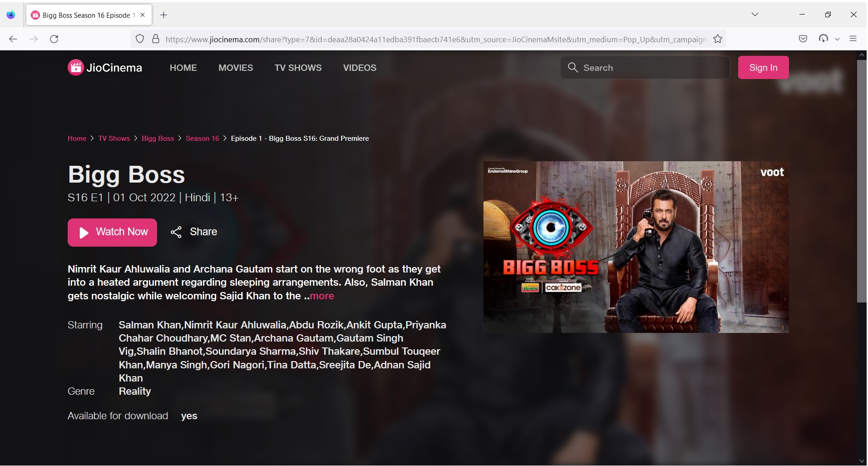Expand the chevron next to the headphones icon
This screenshot has height=466, width=868.
(x=837, y=39)
